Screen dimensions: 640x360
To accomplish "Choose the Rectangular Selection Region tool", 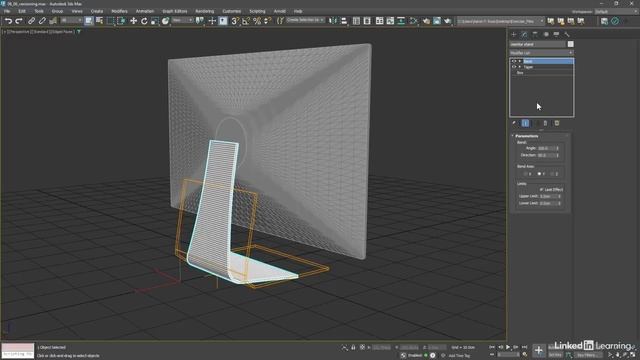I will [x=111, y=21].
